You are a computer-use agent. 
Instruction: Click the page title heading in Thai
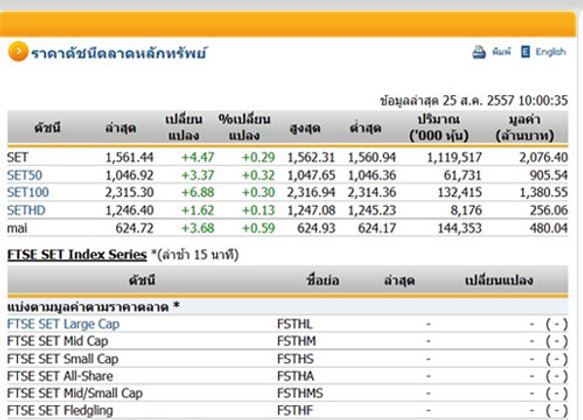pos(118,53)
